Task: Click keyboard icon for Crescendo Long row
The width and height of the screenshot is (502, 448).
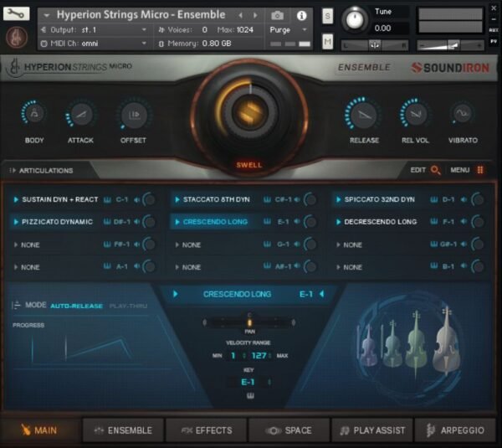Action: click(x=267, y=222)
